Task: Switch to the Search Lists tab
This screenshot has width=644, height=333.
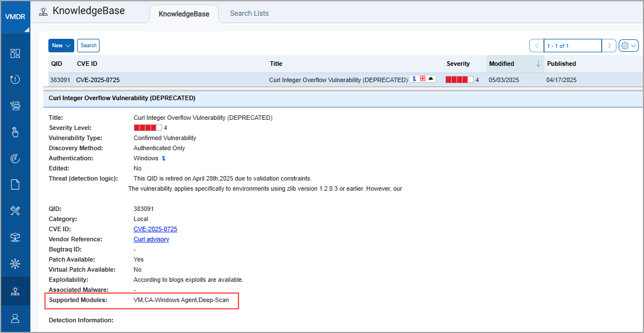Action: (x=249, y=13)
